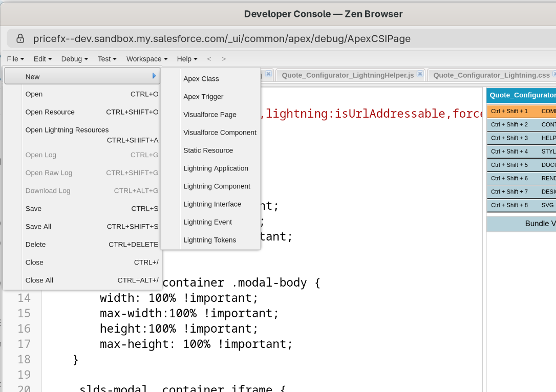Close the Quote_Configurator_LightningHelper.js tab
This screenshot has height=392, width=556.
pos(420,74)
